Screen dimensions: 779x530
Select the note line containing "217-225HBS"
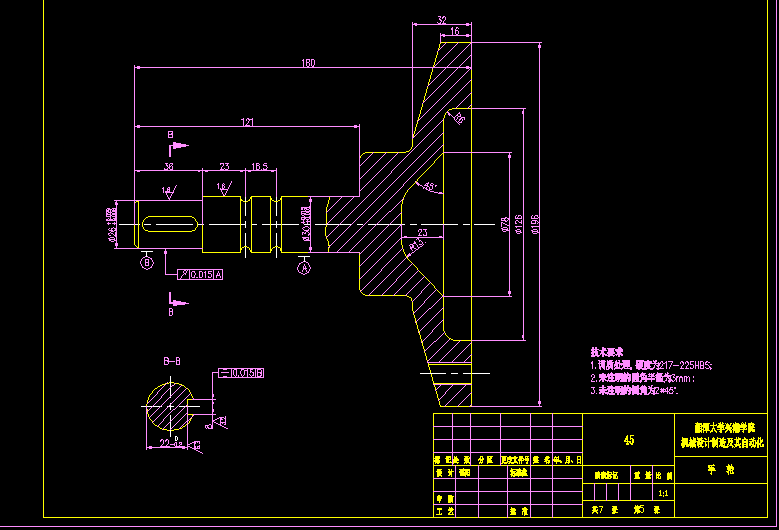(651, 366)
